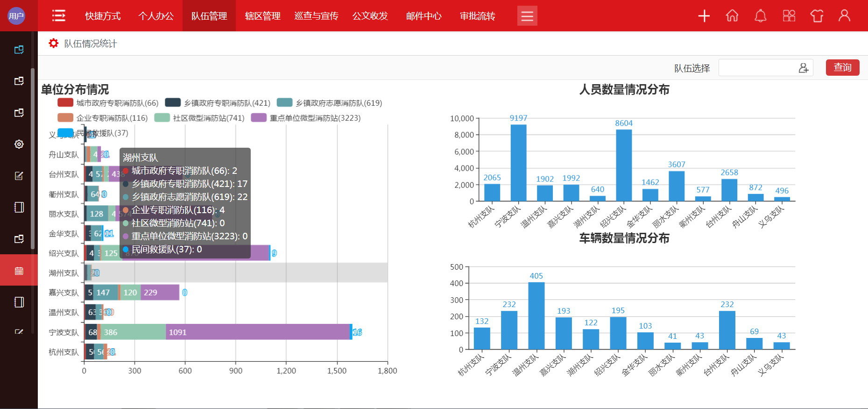Click the 嘉兴支队 193 vehicle bar
Image resolution: width=868 pixels, height=409 pixels.
click(x=564, y=333)
